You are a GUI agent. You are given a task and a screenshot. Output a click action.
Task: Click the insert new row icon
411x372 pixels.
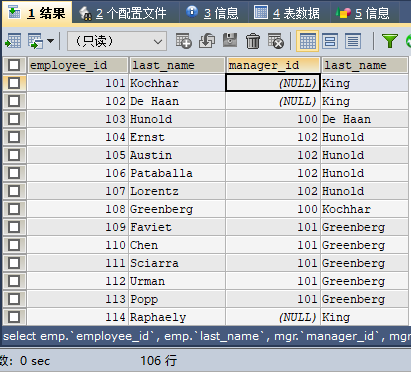(184, 41)
